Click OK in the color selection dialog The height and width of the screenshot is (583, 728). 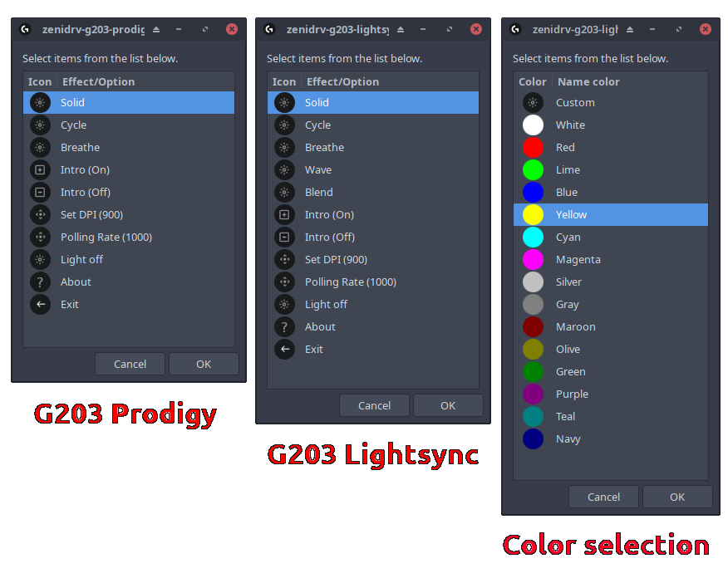[677, 497]
